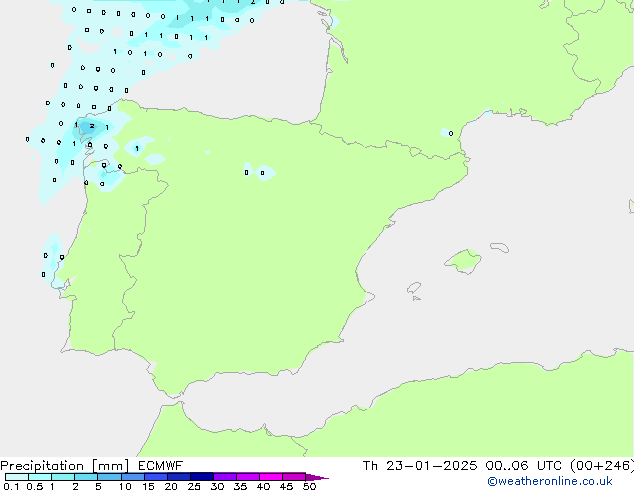The height and width of the screenshot is (490, 634).
Task: Click the dark navy 25–30 mm swatch
Action: tap(202, 477)
